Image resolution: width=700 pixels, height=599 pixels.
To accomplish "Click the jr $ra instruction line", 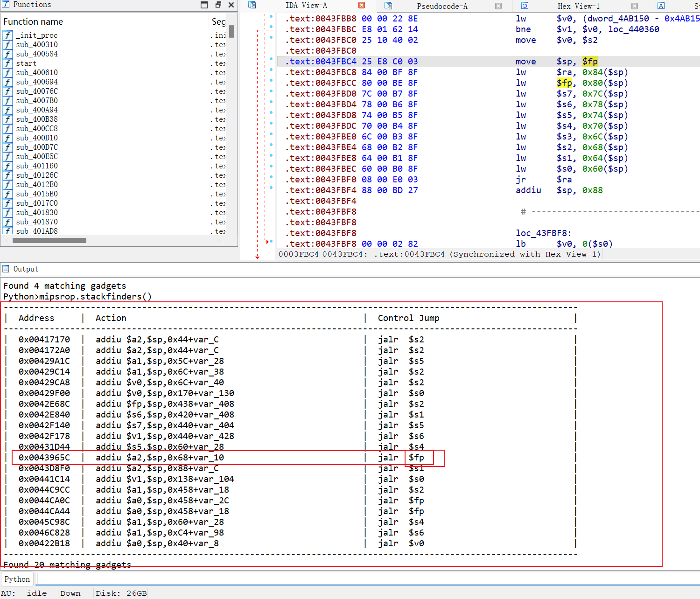I will pos(544,180).
